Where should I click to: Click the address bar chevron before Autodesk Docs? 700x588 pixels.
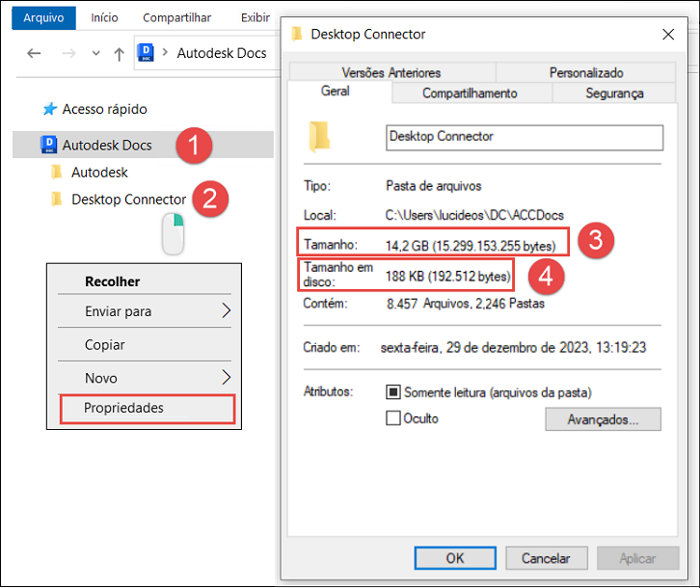pos(165,53)
